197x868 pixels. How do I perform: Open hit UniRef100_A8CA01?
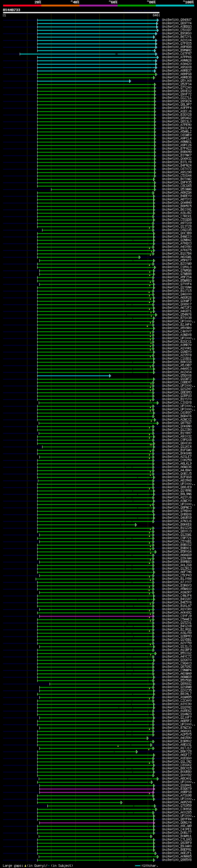pos(176,779)
